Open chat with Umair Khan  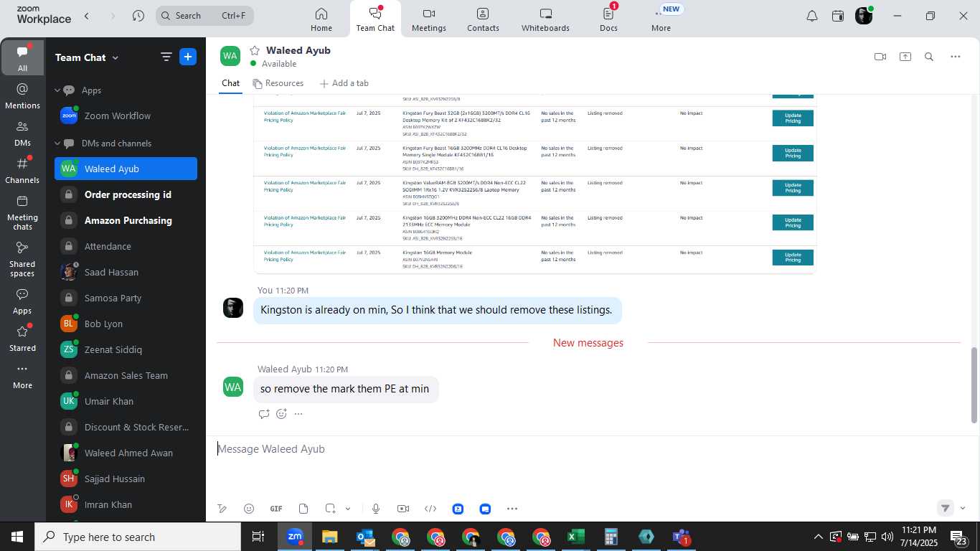click(x=126, y=401)
